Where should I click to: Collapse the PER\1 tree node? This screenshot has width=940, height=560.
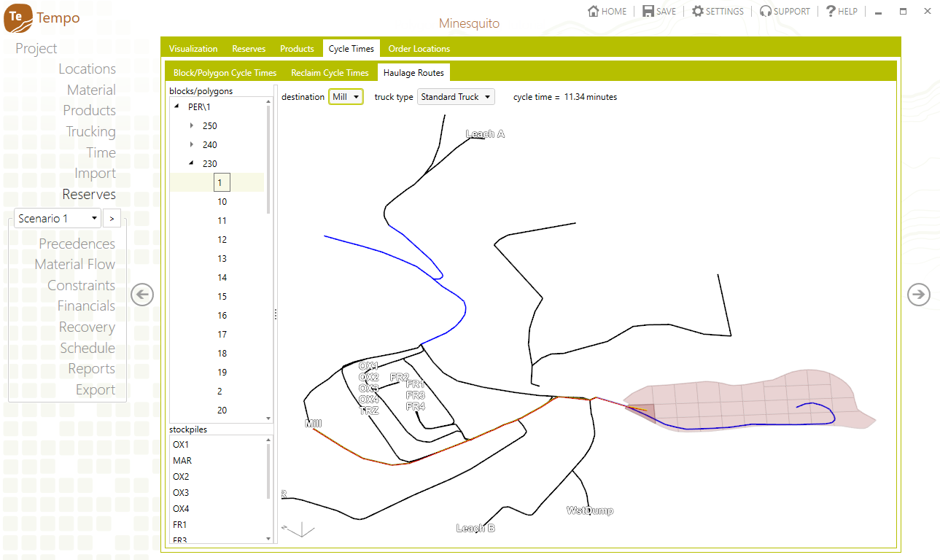tap(177, 107)
